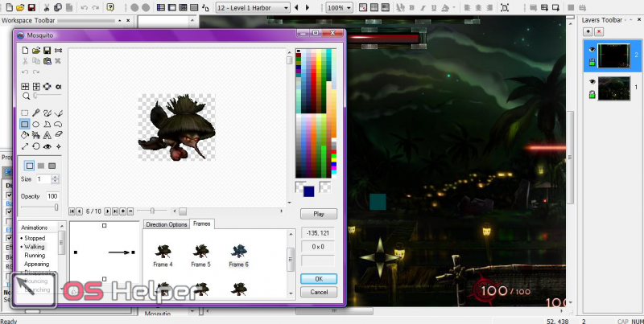Open the 100% zoom dropdown
The width and height of the screenshot is (644, 324).
tap(349, 8)
